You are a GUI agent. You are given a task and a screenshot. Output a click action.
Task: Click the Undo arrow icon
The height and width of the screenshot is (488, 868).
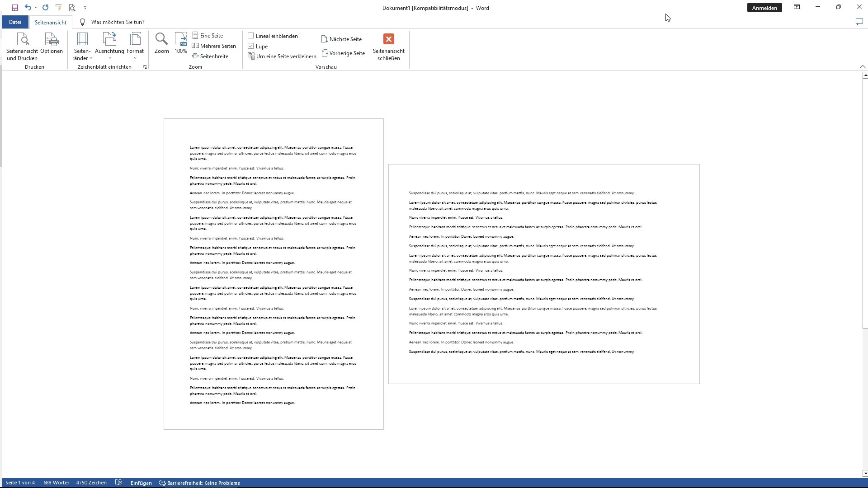[28, 8]
